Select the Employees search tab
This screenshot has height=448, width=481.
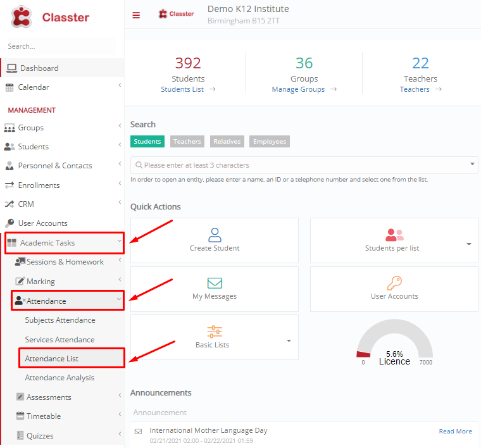pos(270,141)
